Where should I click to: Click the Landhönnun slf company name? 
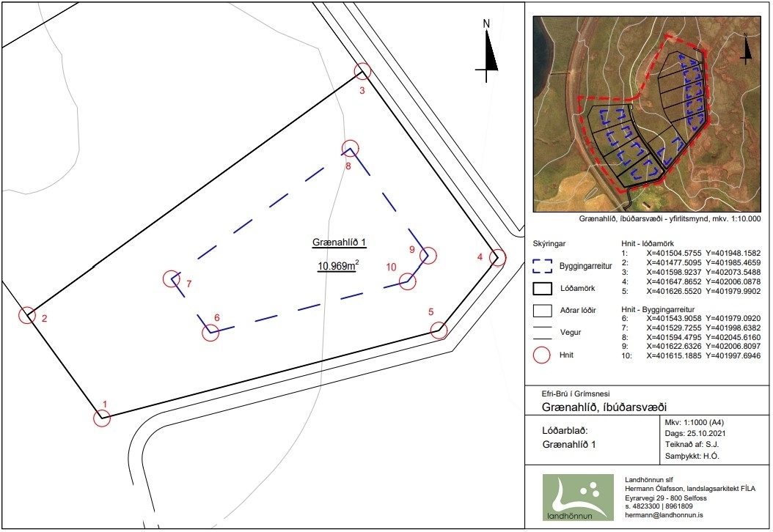(649, 480)
